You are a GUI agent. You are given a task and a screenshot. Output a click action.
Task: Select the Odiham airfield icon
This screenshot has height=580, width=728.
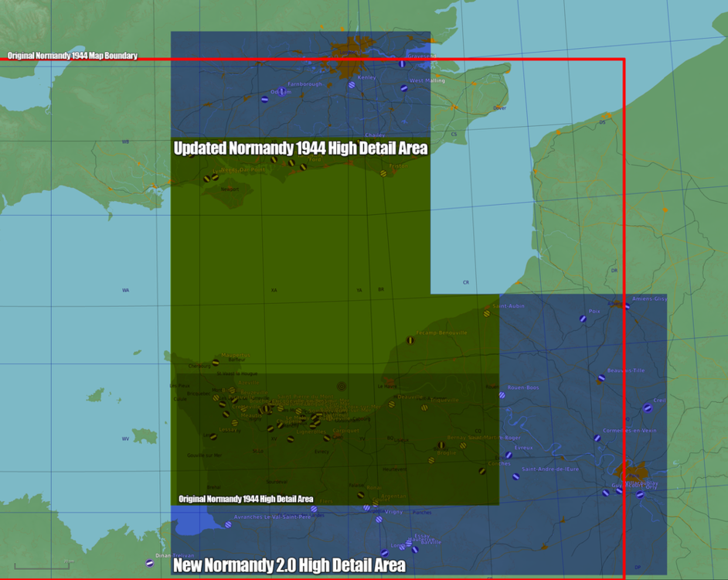pyautogui.click(x=281, y=92)
